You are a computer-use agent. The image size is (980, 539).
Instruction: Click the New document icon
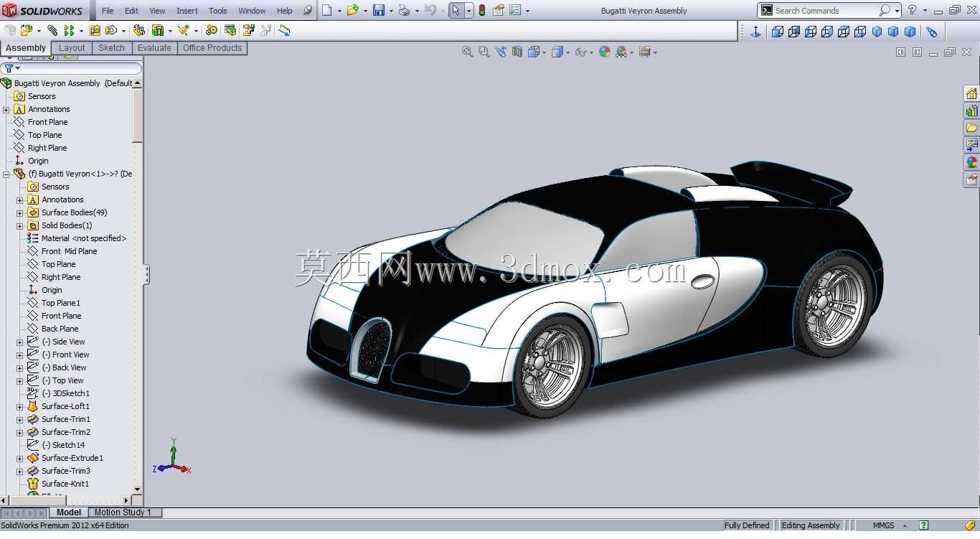327,10
